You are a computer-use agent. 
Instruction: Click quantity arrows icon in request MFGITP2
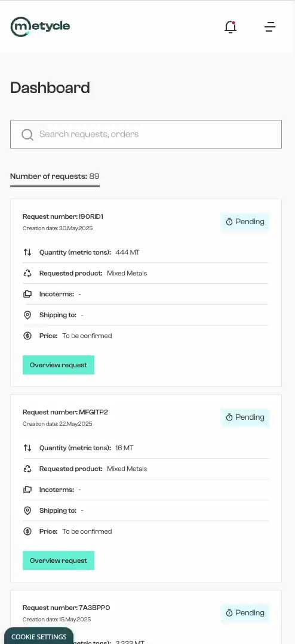(x=27, y=448)
